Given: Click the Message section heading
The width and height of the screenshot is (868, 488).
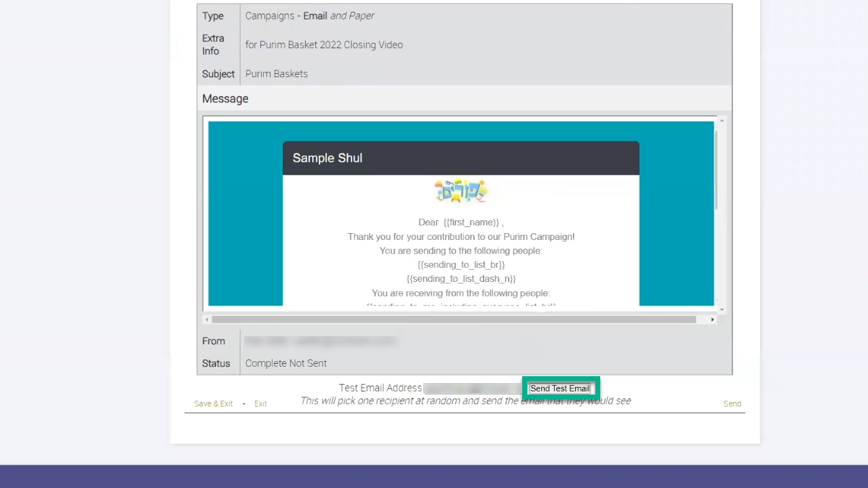Looking at the screenshot, I should pos(225,99).
